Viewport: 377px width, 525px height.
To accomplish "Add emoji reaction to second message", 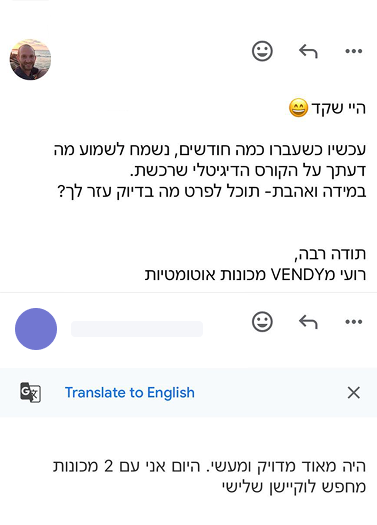I will click(262, 322).
